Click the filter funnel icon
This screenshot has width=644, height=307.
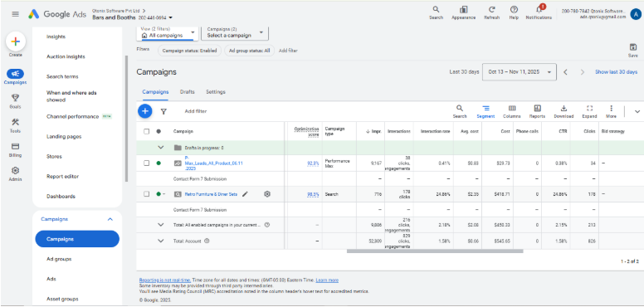click(163, 111)
